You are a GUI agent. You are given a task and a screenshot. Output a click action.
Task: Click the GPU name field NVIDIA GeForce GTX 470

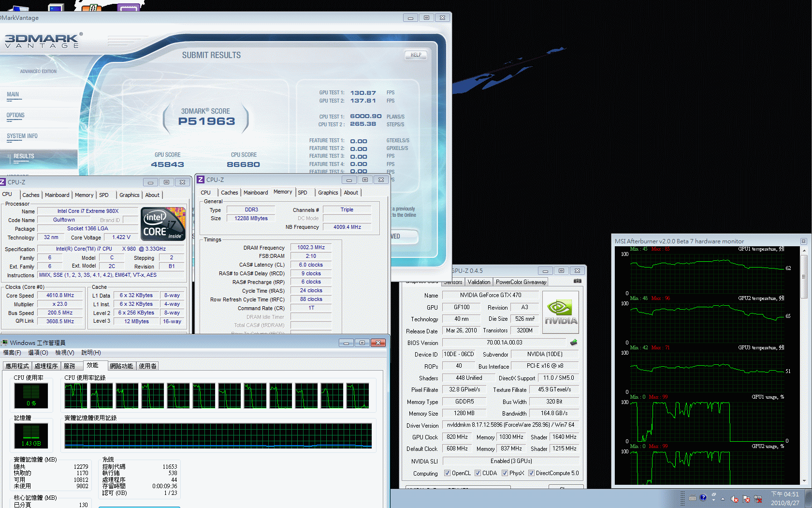[x=491, y=295]
